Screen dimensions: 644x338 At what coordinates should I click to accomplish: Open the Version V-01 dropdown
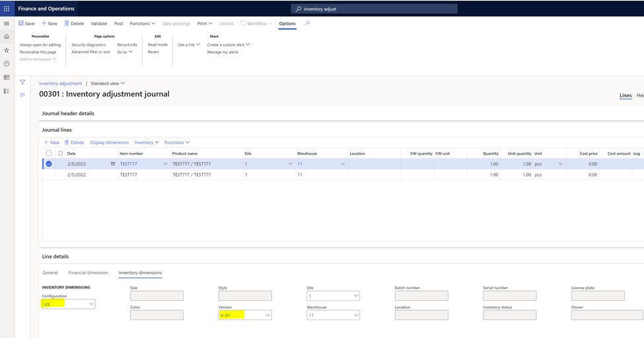[x=268, y=316]
